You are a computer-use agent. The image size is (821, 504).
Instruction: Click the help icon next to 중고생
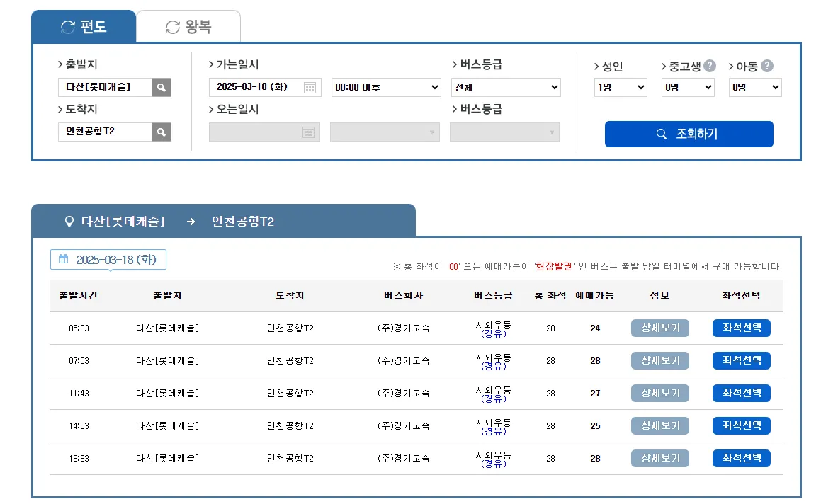(710, 64)
